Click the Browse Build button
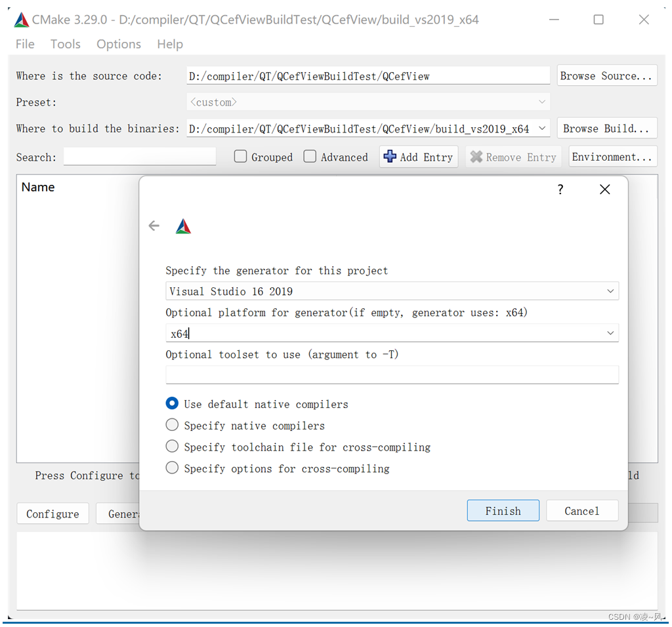The width and height of the screenshot is (672, 627). tap(607, 128)
